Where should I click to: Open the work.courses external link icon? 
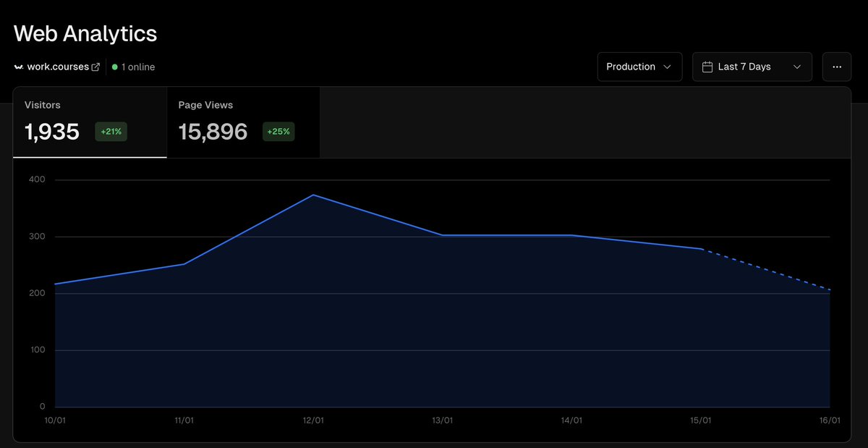(x=95, y=67)
